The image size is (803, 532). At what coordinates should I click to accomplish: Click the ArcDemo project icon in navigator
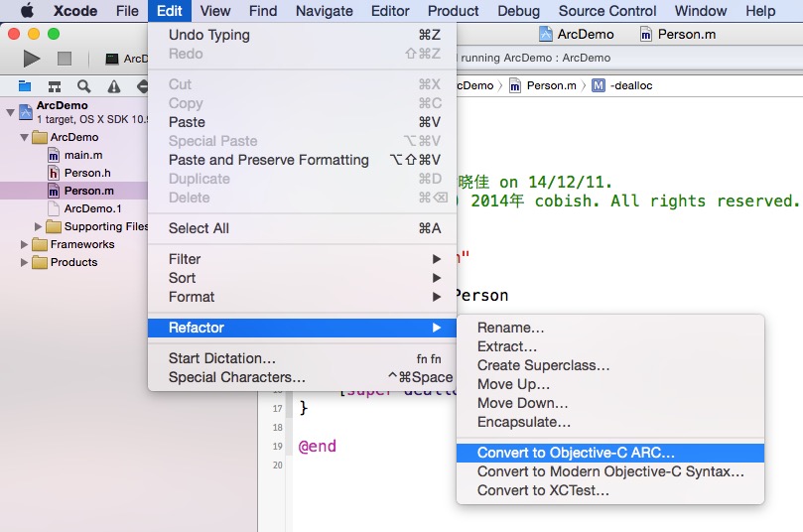[x=26, y=111]
